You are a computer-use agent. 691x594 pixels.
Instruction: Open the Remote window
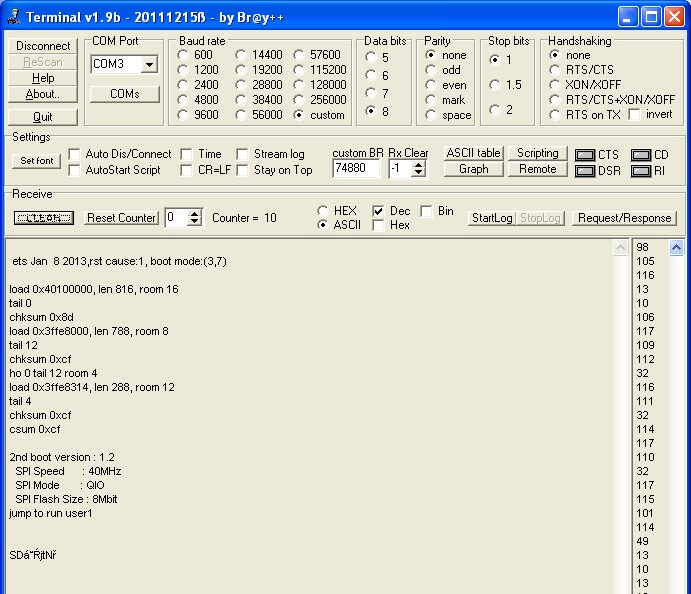click(538, 169)
